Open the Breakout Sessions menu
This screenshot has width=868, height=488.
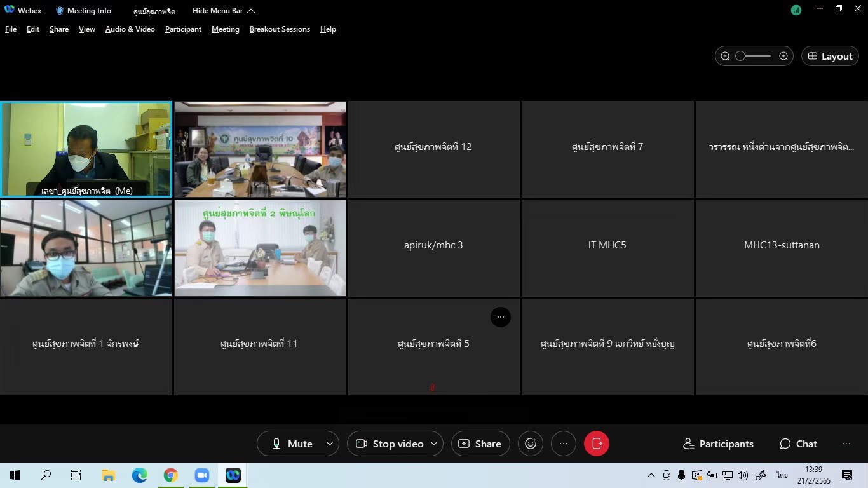click(x=280, y=29)
